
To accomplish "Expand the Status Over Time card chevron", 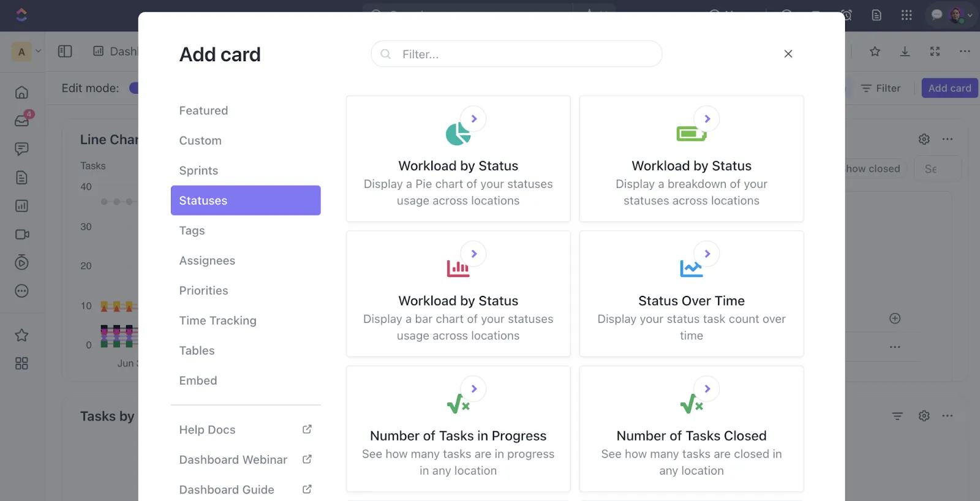I will pos(707,254).
